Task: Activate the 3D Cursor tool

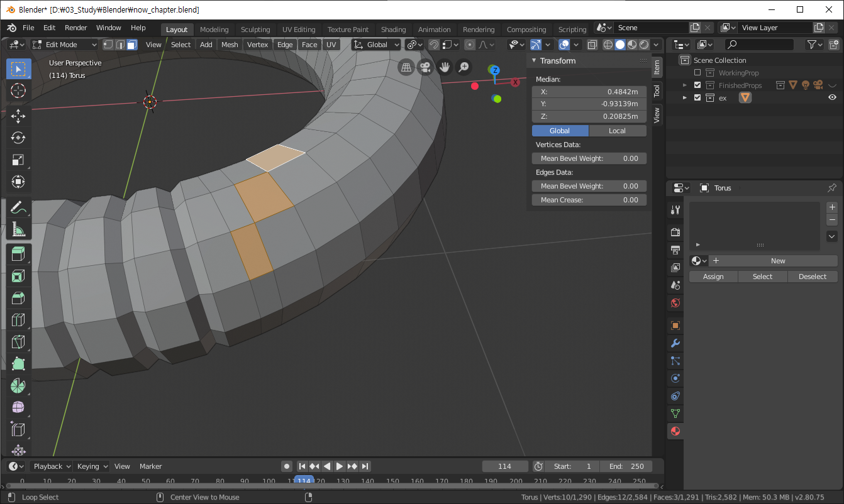Action: [18, 91]
